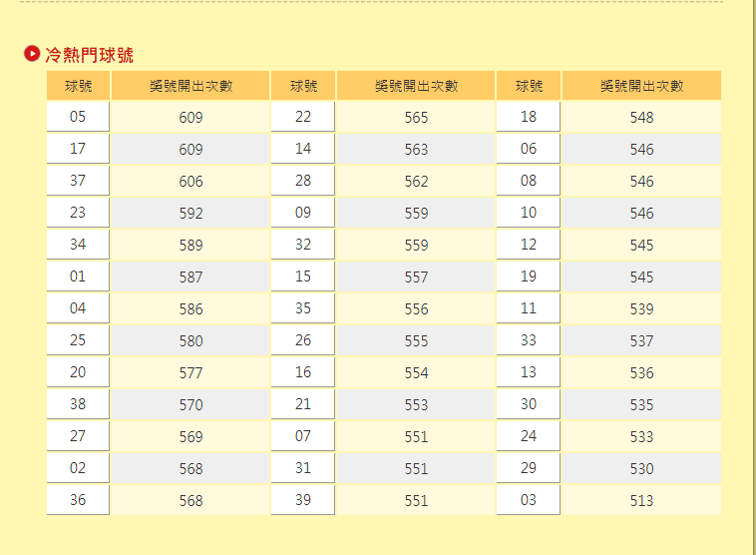Select ball number 03 cell
The image size is (756, 555).
pyautogui.click(x=529, y=498)
